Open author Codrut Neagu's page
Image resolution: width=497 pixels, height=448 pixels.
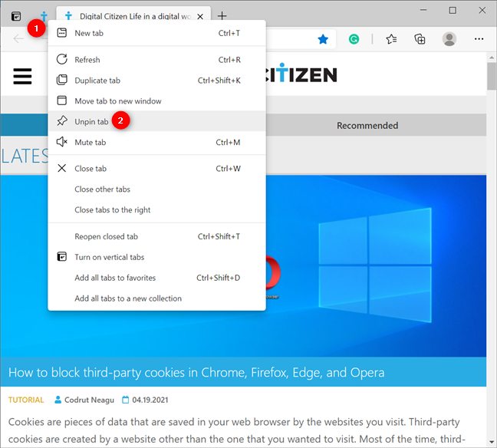point(89,400)
